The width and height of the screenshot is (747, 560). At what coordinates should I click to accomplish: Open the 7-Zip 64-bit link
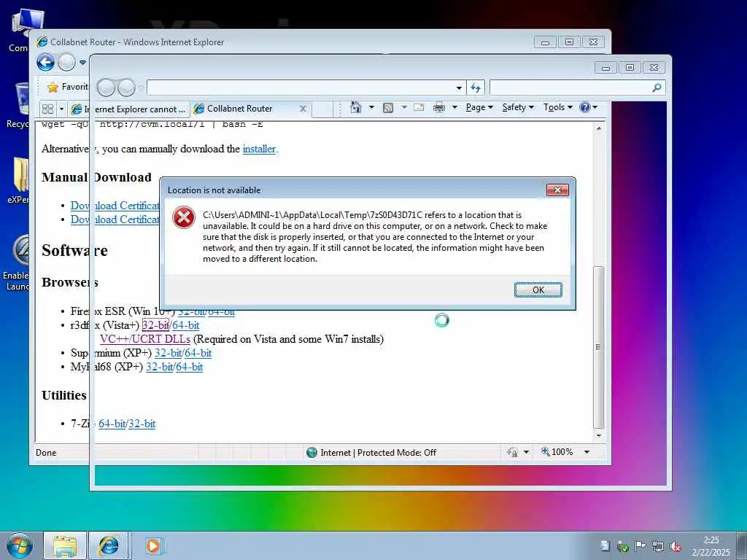(112, 424)
